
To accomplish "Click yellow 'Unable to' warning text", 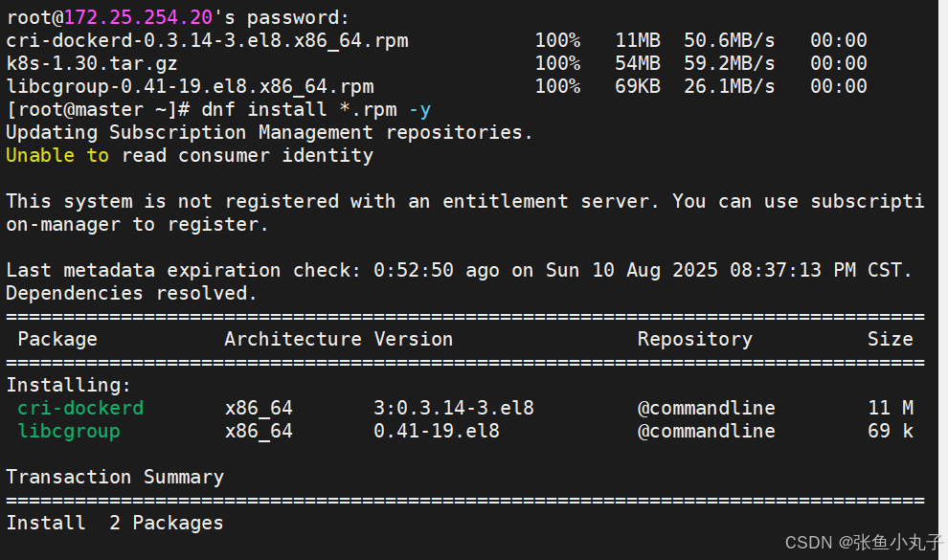I will (57, 155).
